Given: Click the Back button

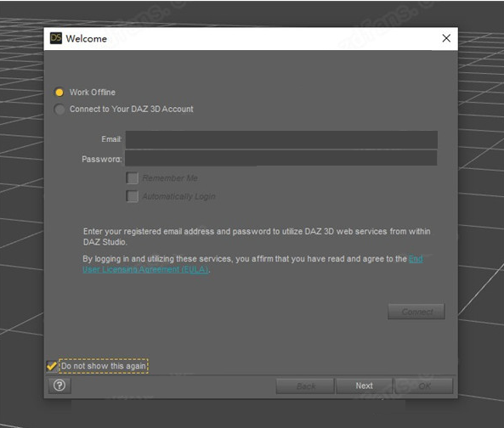Looking at the screenshot, I should click(x=305, y=386).
